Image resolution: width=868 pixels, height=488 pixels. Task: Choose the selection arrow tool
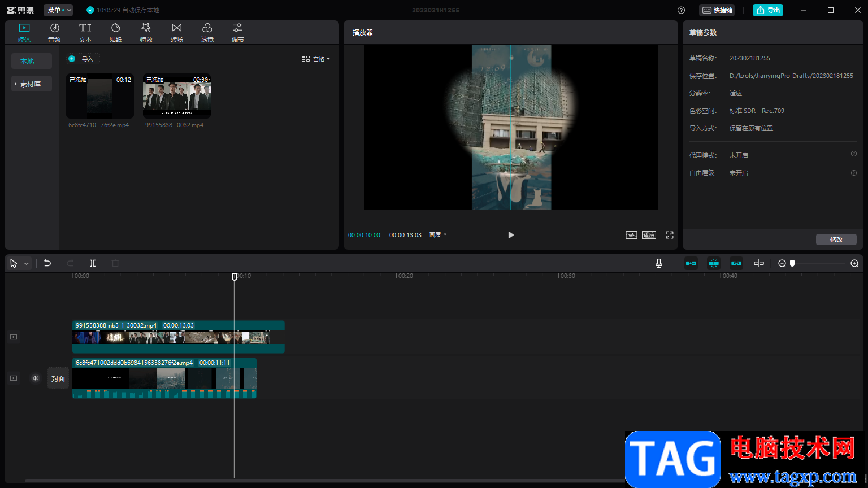tap(14, 263)
